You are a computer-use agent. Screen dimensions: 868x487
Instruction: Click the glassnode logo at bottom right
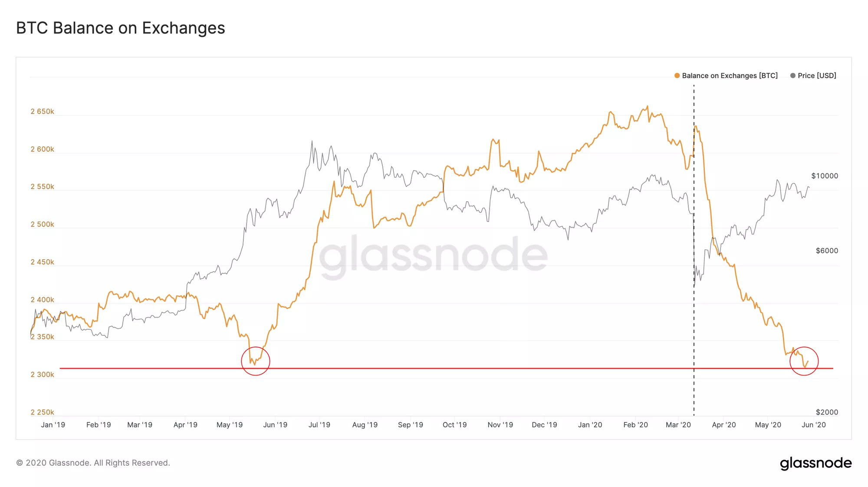(x=815, y=463)
